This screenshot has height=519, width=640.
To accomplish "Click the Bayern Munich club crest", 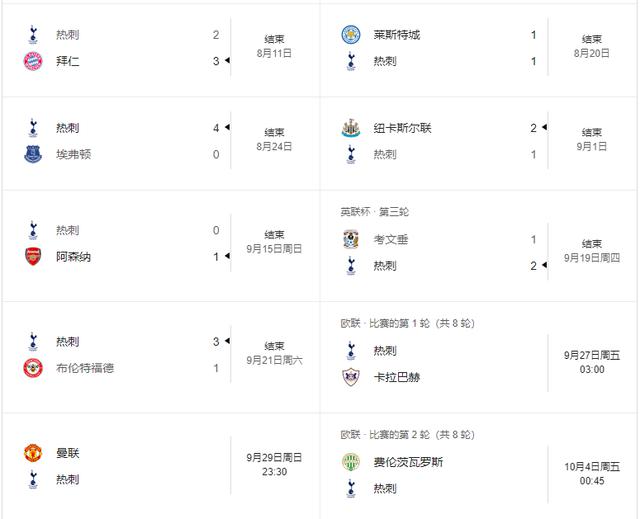I will point(33,61).
